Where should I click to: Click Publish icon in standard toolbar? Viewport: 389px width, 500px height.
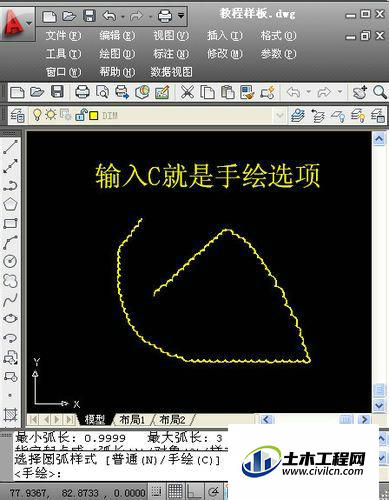(122, 92)
